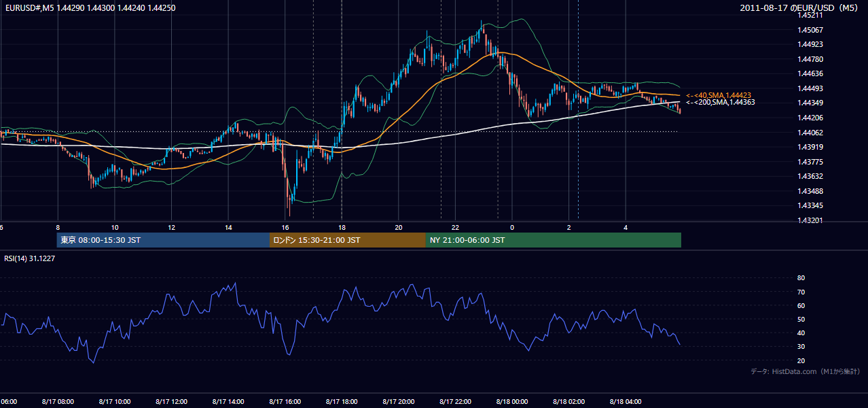Click hour label 12 under price chart
The height and width of the screenshot is (408, 868).
(172, 227)
